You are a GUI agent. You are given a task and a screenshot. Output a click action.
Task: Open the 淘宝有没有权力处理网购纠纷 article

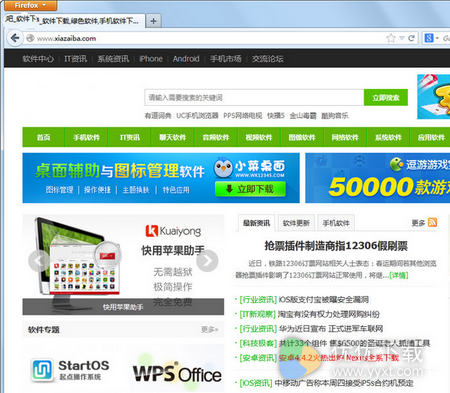pyautogui.click(x=329, y=314)
